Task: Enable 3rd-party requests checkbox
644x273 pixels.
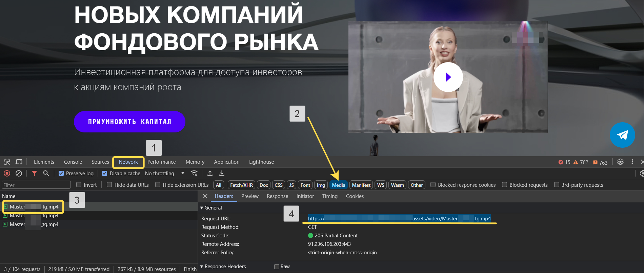Action: pyautogui.click(x=557, y=185)
